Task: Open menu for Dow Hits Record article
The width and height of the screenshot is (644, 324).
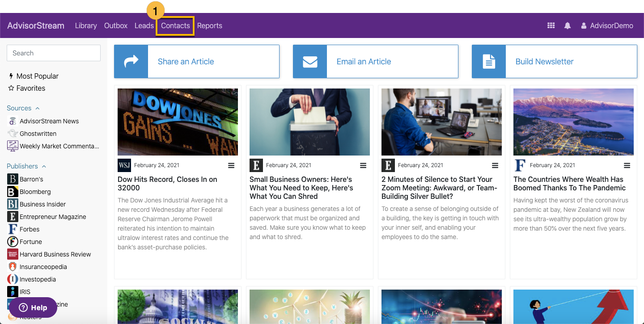Action: pyautogui.click(x=231, y=165)
